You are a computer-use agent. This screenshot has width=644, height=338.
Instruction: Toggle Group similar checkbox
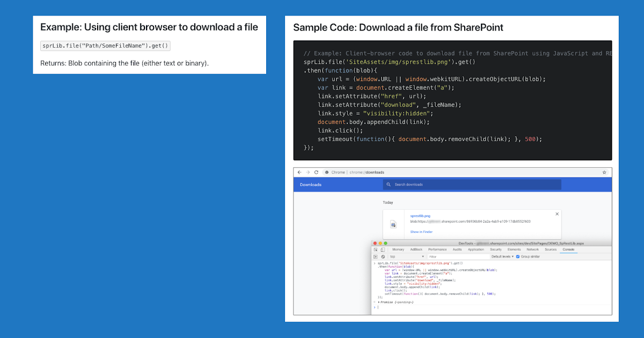tap(518, 256)
